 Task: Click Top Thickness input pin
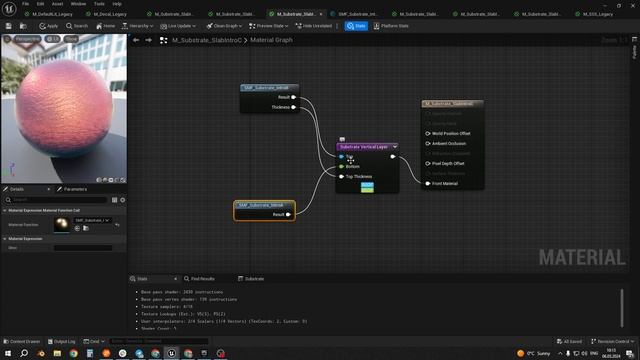pos(341,176)
